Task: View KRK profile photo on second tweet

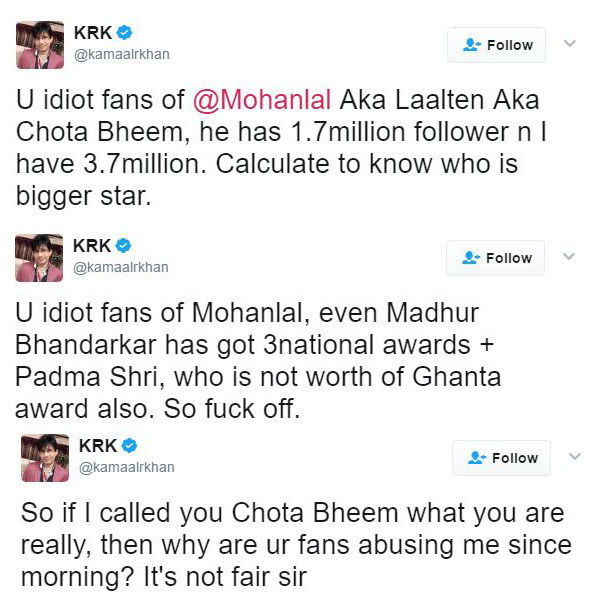Action: [39, 258]
